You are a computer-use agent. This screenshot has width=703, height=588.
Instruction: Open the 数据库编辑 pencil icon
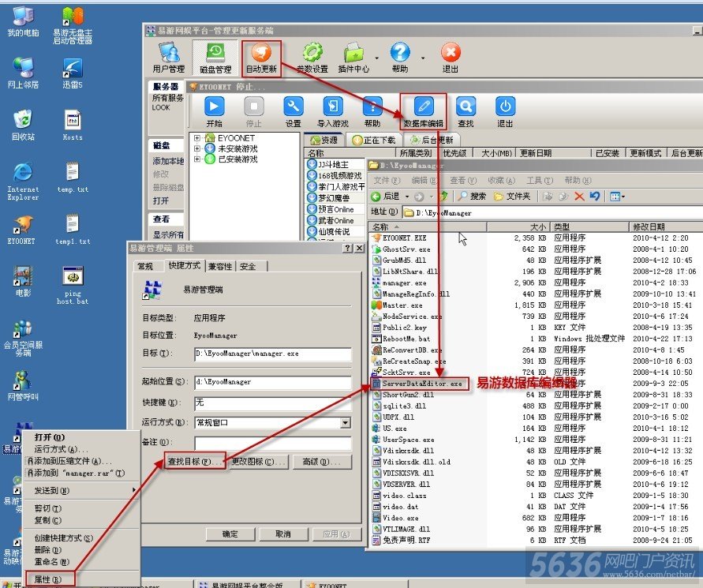click(x=423, y=111)
